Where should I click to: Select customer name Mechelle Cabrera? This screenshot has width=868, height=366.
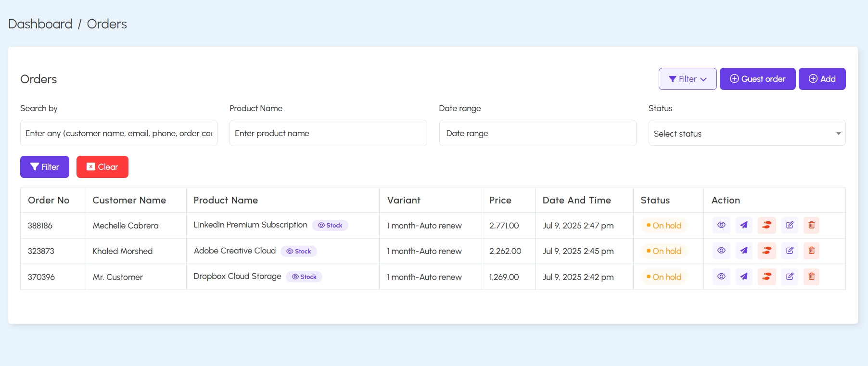click(126, 226)
